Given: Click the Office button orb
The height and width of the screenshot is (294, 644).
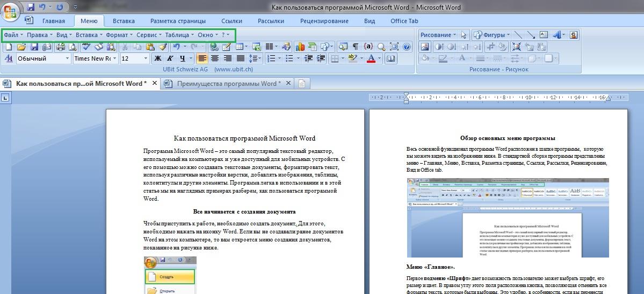Looking at the screenshot, I should (11, 12).
